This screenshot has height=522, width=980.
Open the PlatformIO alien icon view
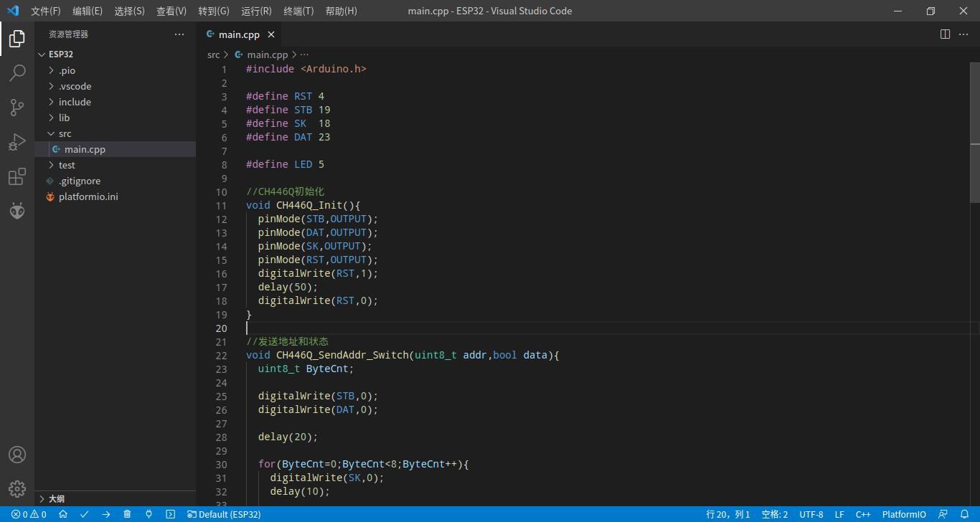(x=17, y=211)
